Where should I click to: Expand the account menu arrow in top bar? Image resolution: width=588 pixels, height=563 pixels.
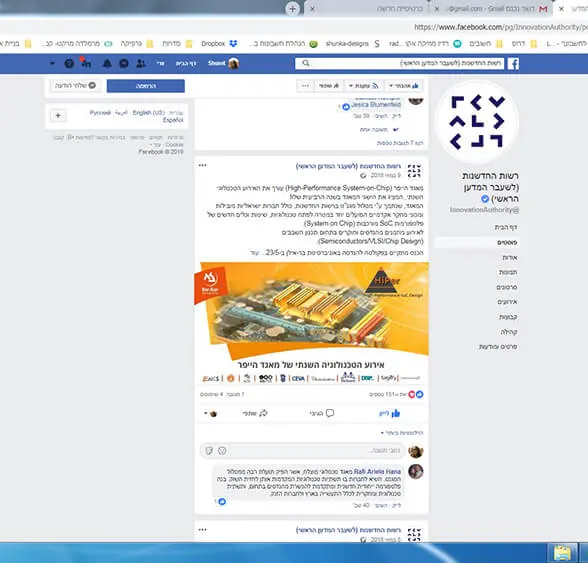pos(52,63)
